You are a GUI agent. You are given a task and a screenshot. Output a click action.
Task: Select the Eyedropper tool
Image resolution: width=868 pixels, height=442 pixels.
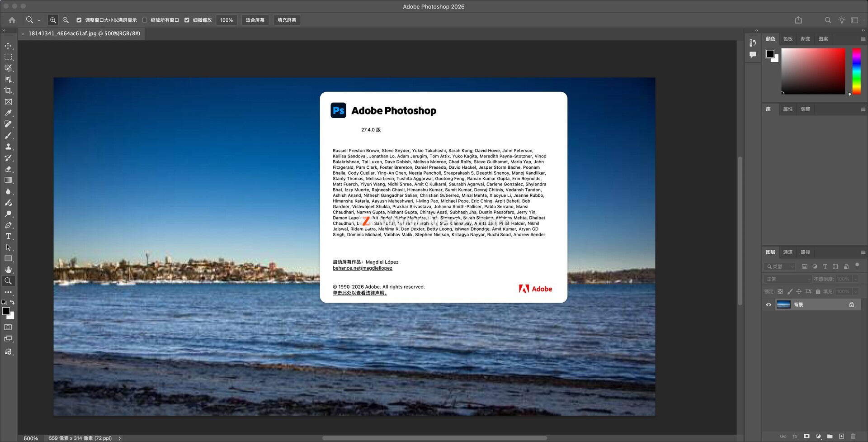pyautogui.click(x=8, y=113)
